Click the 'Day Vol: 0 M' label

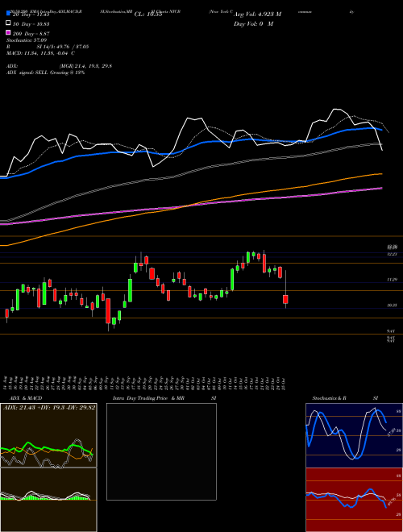[x=253, y=23]
